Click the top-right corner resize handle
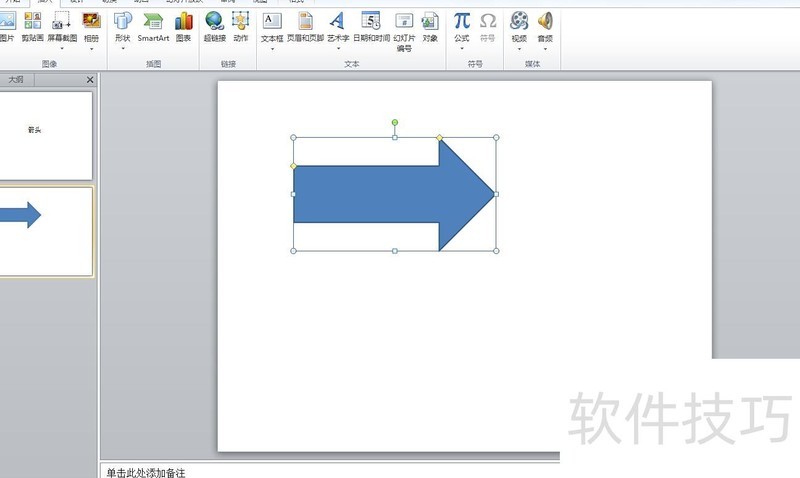This screenshot has height=478, width=800. coord(496,138)
